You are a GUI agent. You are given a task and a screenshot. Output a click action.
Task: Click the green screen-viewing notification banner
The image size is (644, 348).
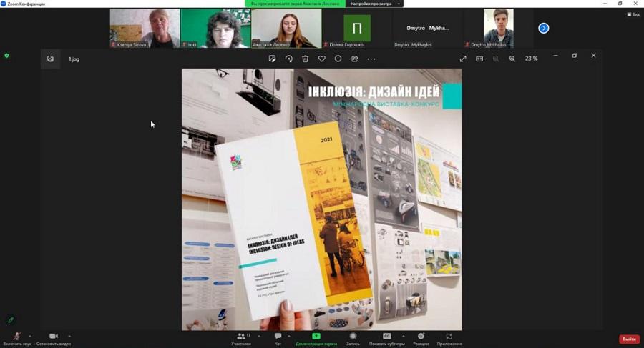(296, 4)
